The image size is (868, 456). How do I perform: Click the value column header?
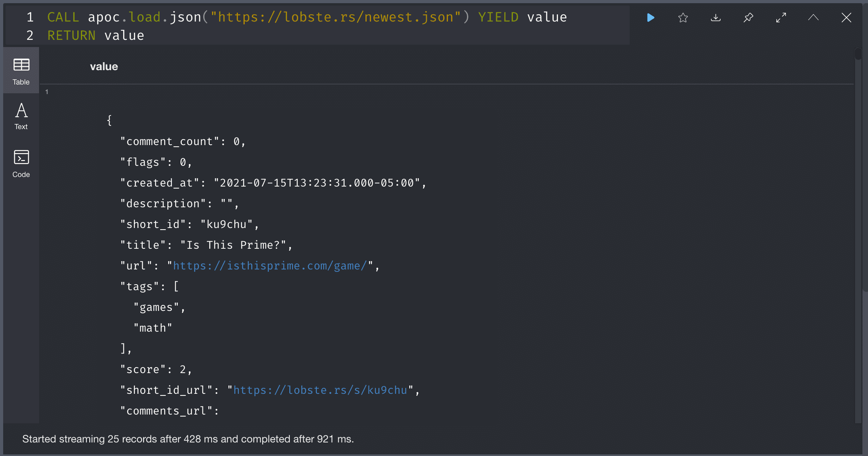coord(104,67)
